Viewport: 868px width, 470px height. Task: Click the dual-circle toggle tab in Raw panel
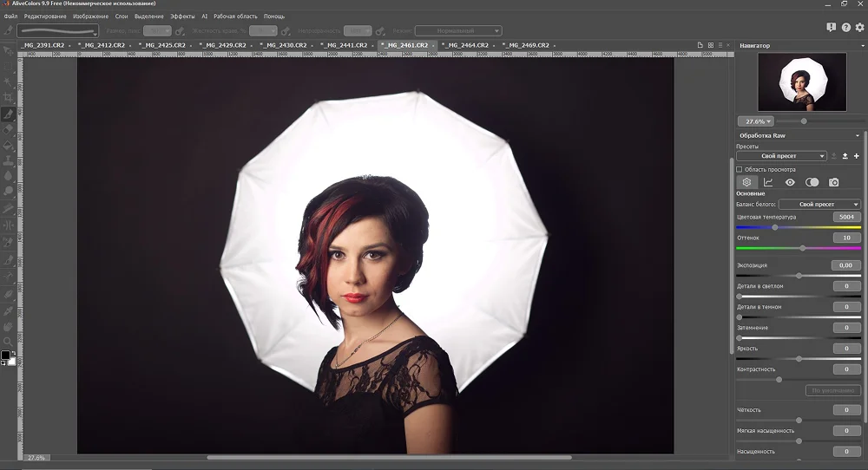tap(812, 182)
